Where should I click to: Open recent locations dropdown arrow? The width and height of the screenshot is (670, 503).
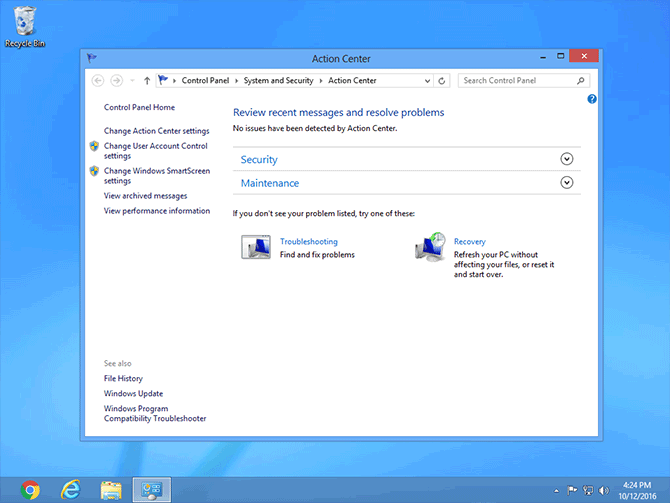[132, 80]
